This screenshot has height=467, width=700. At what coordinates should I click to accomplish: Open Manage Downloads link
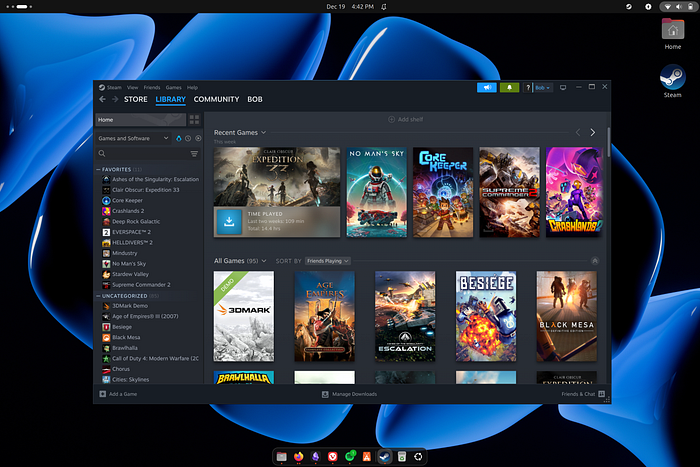point(354,394)
